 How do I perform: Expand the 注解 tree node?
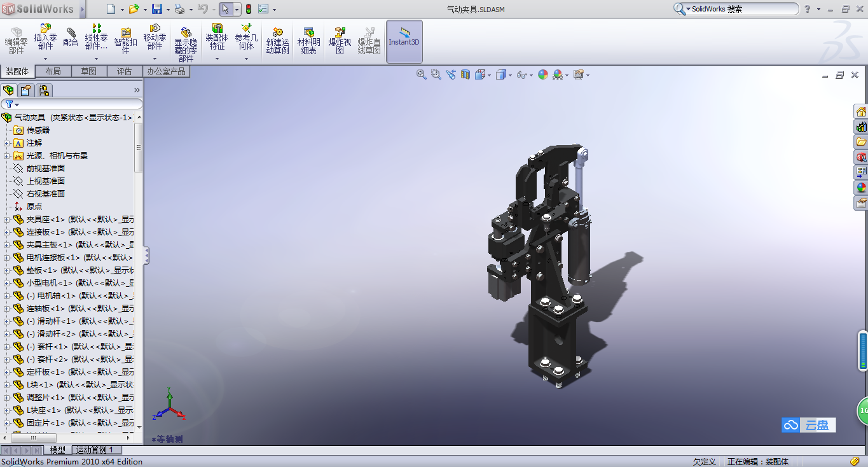coord(7,143)
